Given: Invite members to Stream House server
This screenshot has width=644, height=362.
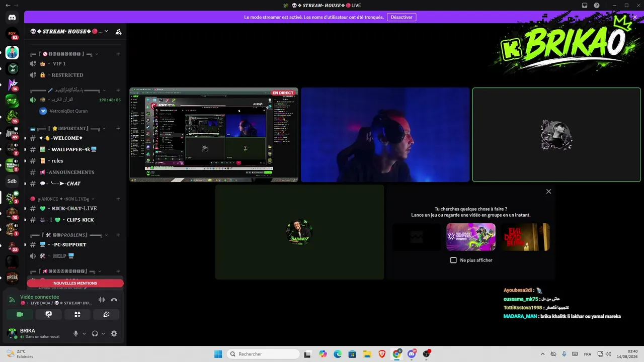Looking at the screenshot, I should pos(118,31).
